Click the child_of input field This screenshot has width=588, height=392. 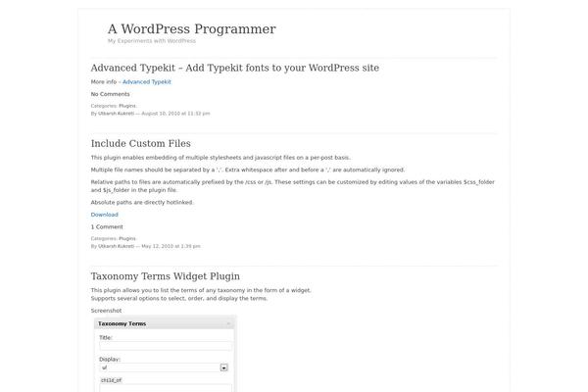coord(166,388)
